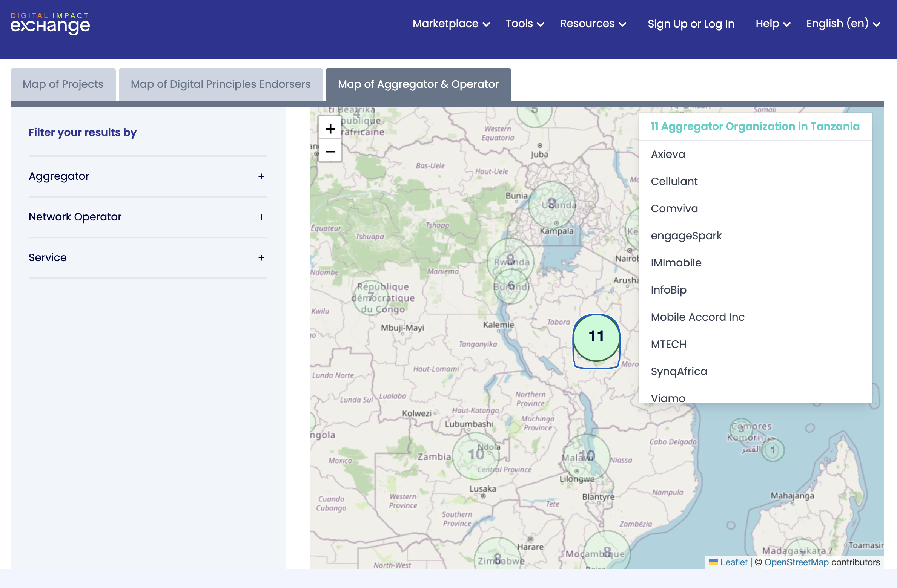The width and height of the screenshot is (897, 588).
Task: Open the Comoros cluster marker showing 3
Action: 741,429
